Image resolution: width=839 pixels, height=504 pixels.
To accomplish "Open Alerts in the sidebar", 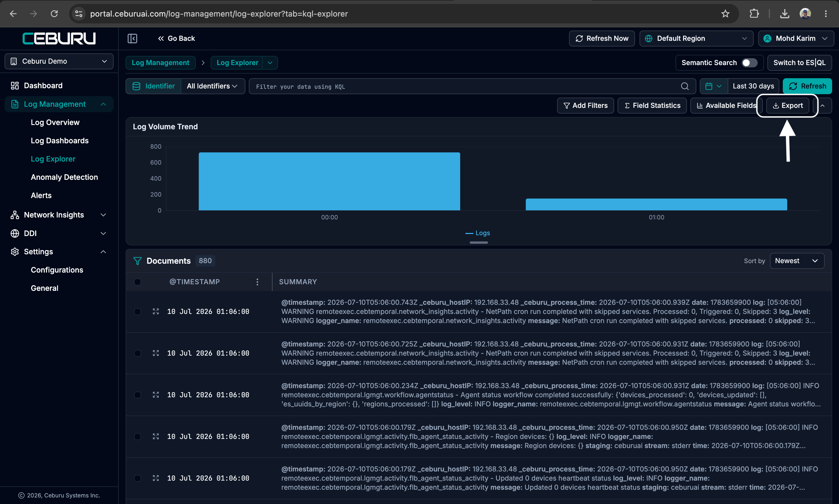I will 41,195.
